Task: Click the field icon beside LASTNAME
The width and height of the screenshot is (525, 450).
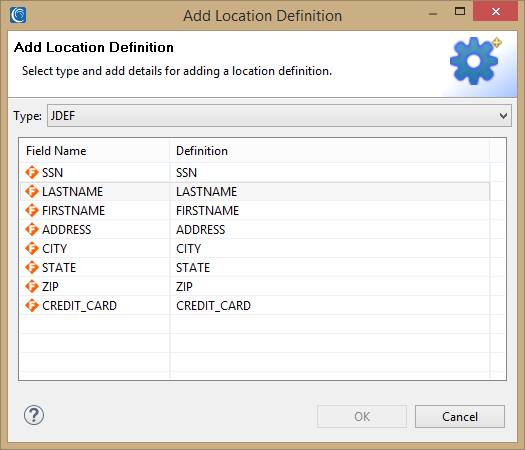Action: point(32,192)
